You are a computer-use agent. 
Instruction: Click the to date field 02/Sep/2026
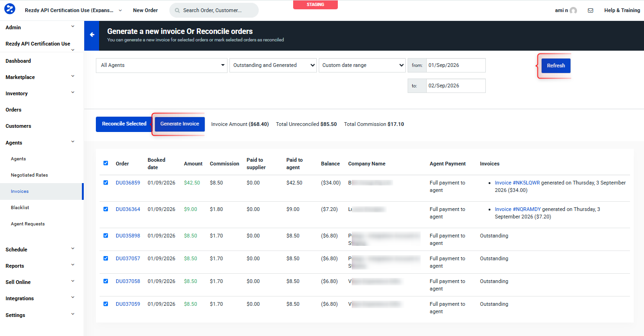coord(456,86)
